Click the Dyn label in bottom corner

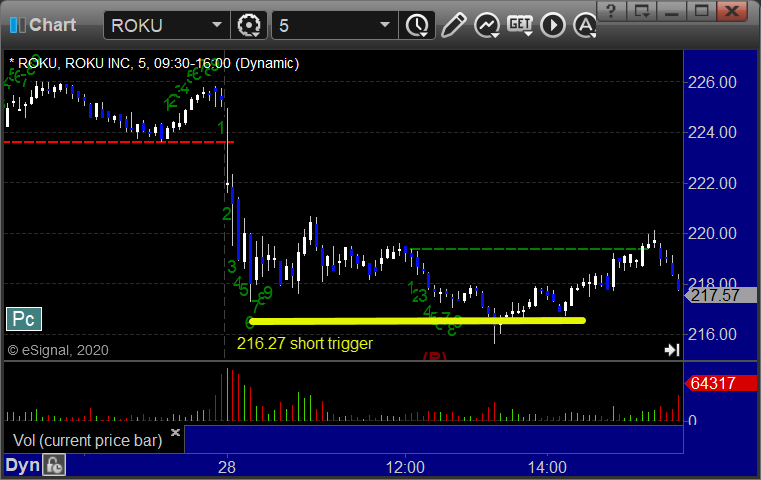(x=22, y=465)
